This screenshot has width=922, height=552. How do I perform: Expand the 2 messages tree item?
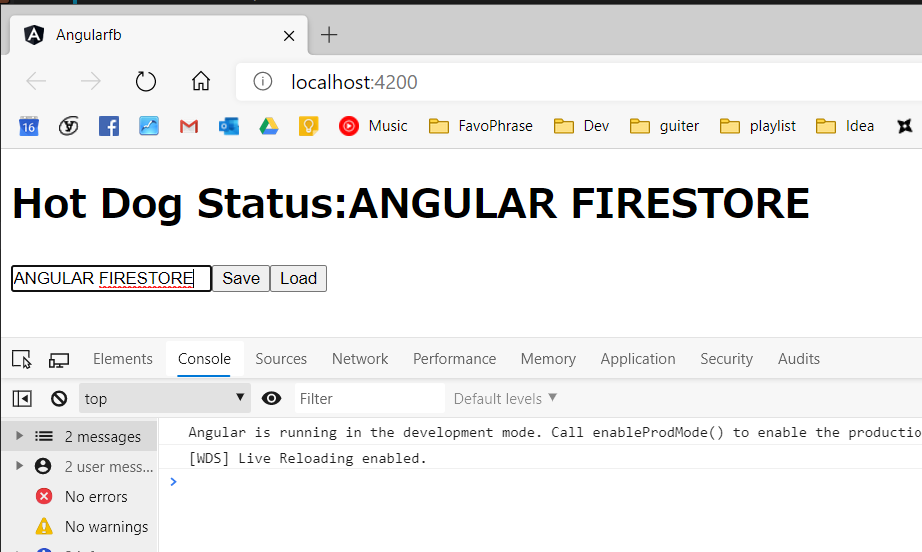19,436
